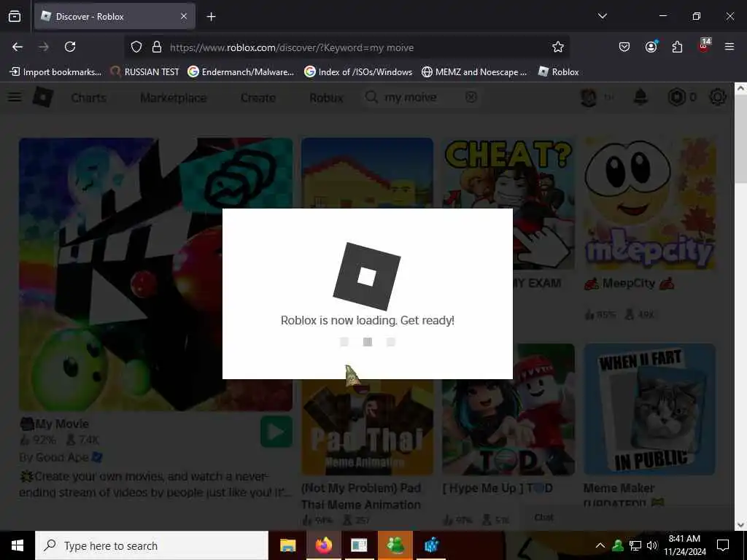The width and height of the screenshot is (747, 560).
Task: Open the Marketplace nav item
Action: point(174,98)
